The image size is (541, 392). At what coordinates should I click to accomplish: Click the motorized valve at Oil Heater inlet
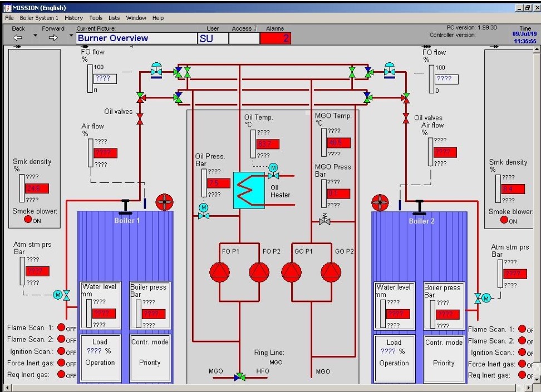(x=273, y=172)
